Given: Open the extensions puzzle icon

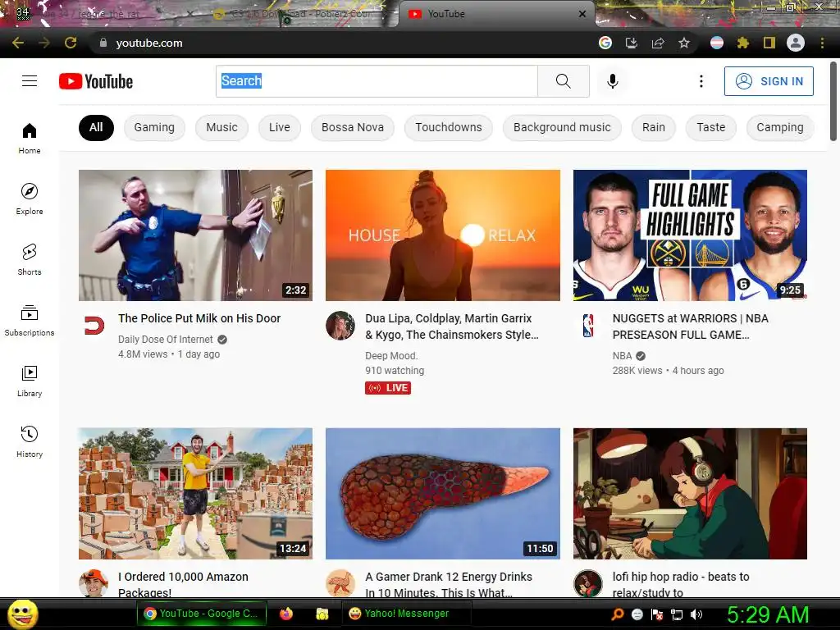Looking at the screenshot, I should (743, 43).
